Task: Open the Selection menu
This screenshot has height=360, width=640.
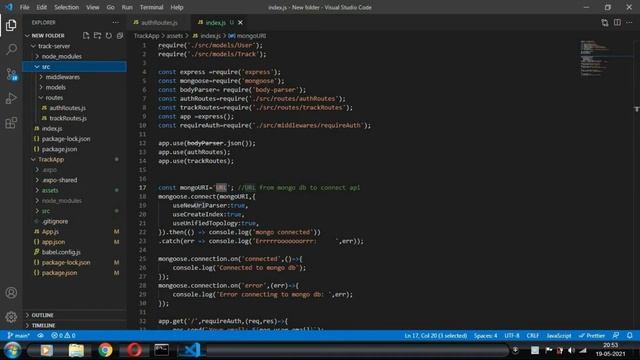Action: (x=67, y=7)
